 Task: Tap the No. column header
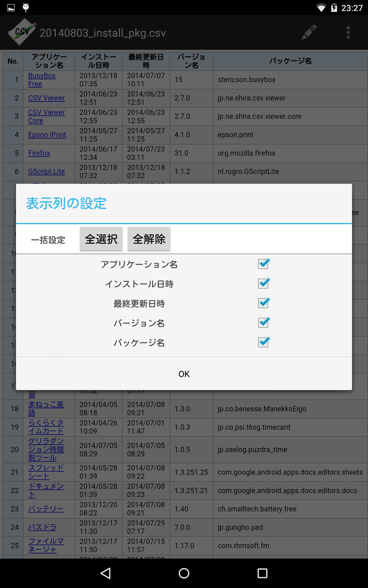point(13,61)
